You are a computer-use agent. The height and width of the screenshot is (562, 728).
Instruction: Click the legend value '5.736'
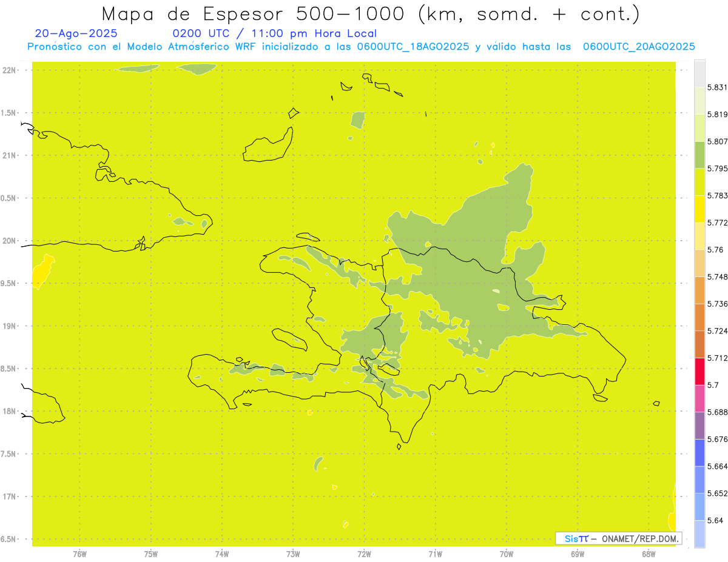(717, 304)
